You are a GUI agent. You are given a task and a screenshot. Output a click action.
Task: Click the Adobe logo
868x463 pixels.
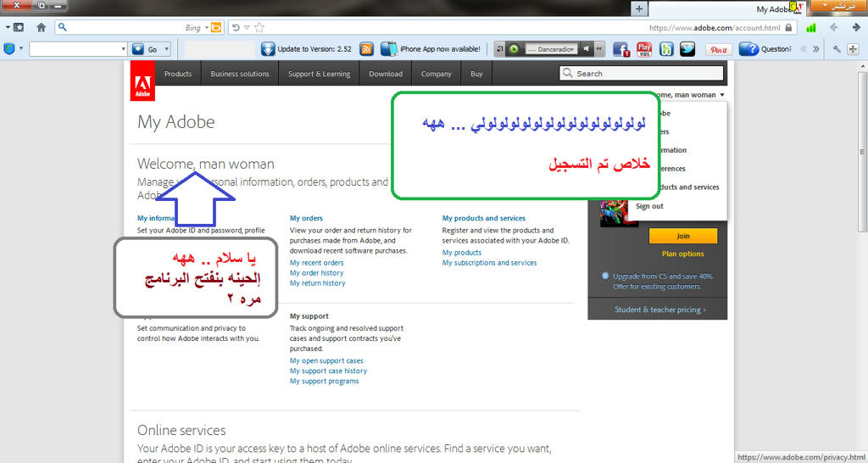coord(142,81)
